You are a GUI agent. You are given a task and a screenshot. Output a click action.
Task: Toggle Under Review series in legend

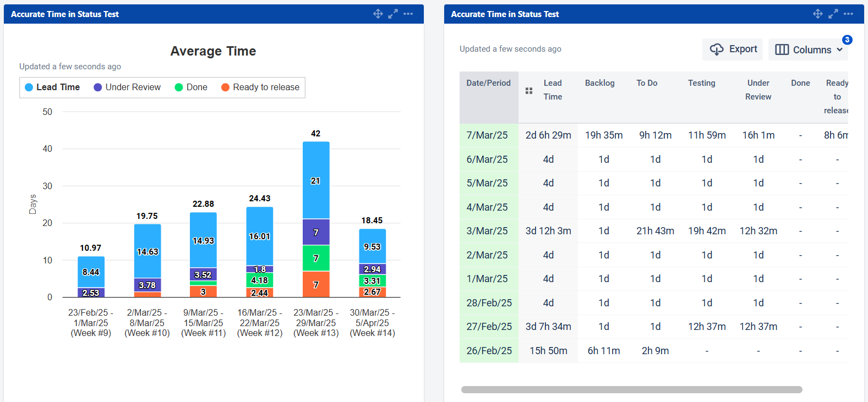[127, 87]
